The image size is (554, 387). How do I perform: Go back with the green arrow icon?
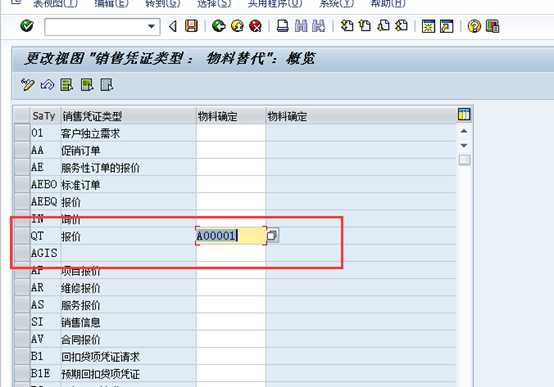coord(219,26)
